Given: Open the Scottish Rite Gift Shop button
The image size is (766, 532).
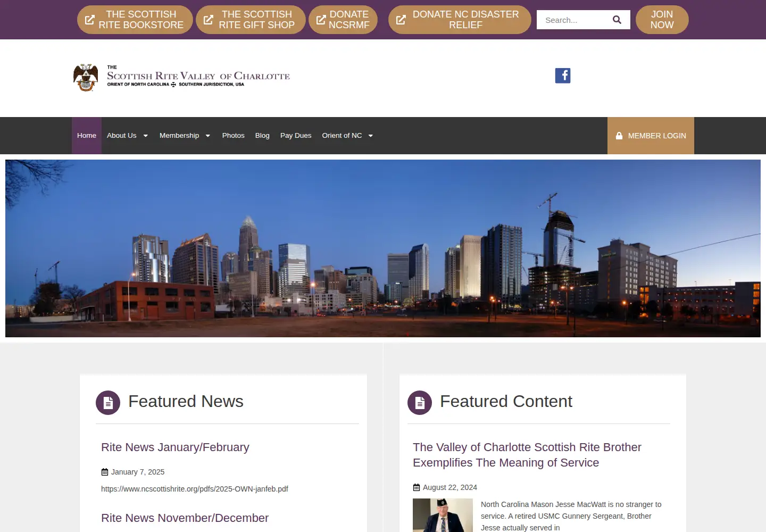Looking at the screenshot, I should point(251,20).
